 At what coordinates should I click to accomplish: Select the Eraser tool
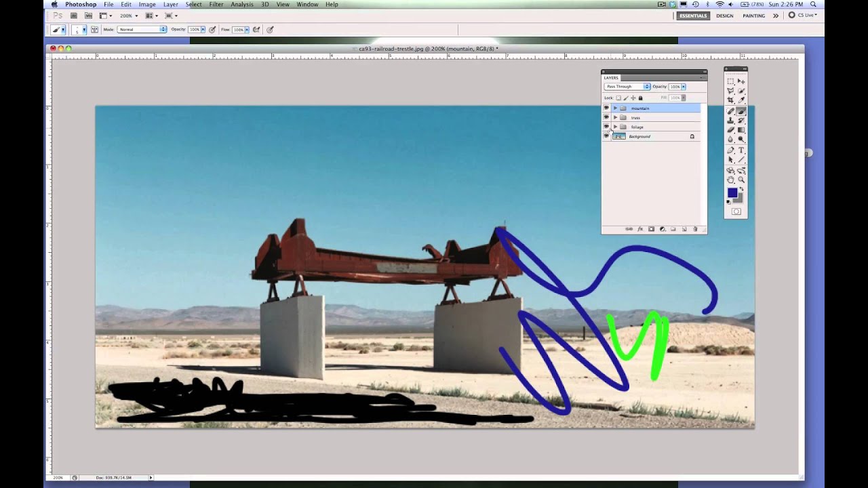coord(730,129)
